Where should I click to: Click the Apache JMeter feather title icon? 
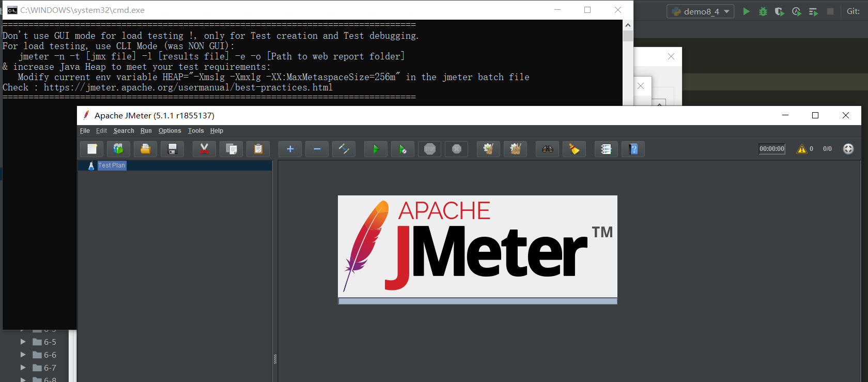pyautogui.click(x=86, y=115)
